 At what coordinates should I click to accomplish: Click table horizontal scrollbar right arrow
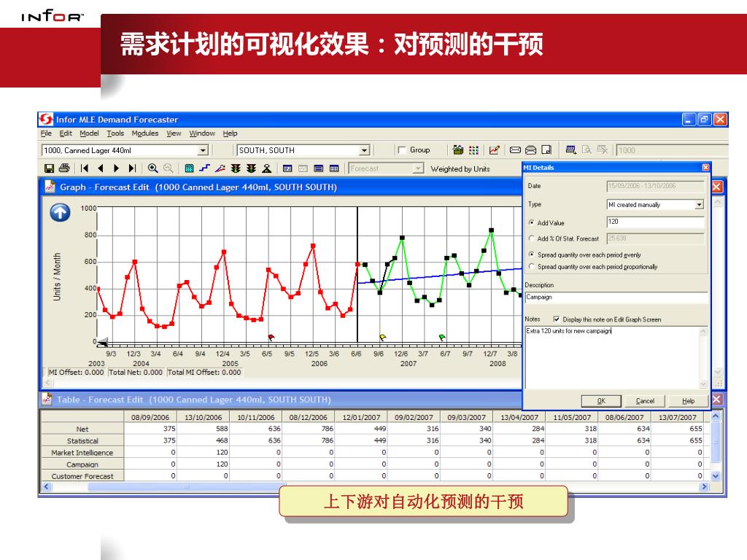704,486
